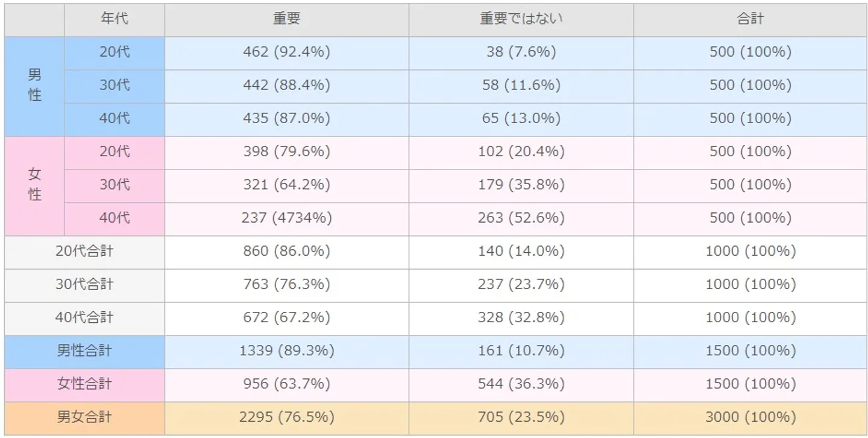Click the 男性合計 row label
This screenshot has width=868, height=438.
tap(84, 351)
